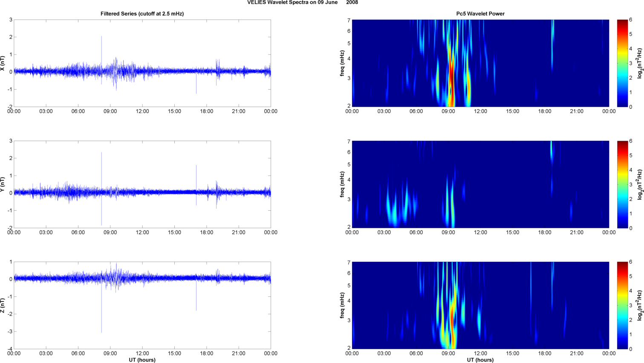
Task: Click 21:00 tick label under Y wavelet panel
Action: pyautogui.click(x=577, y=232)
